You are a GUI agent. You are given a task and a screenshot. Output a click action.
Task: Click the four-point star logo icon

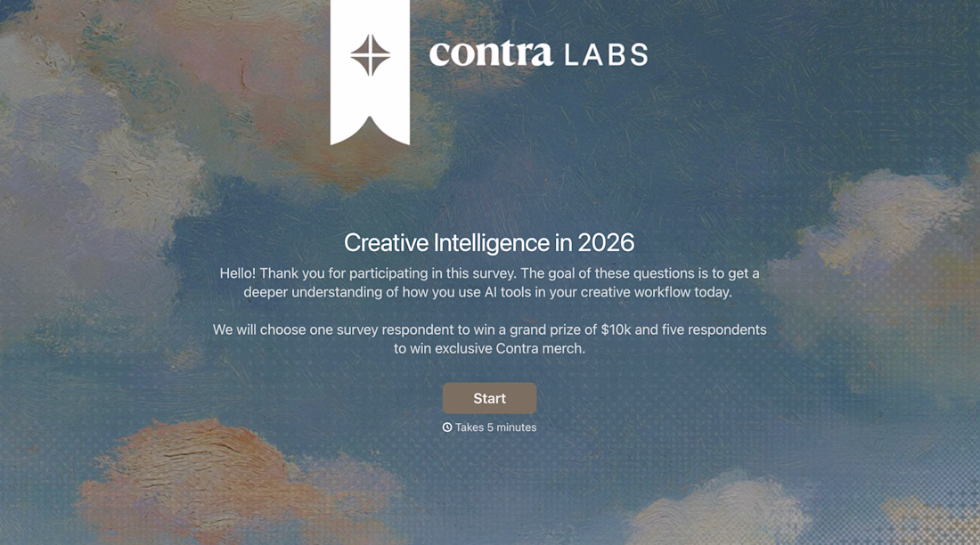click(370, 55)
